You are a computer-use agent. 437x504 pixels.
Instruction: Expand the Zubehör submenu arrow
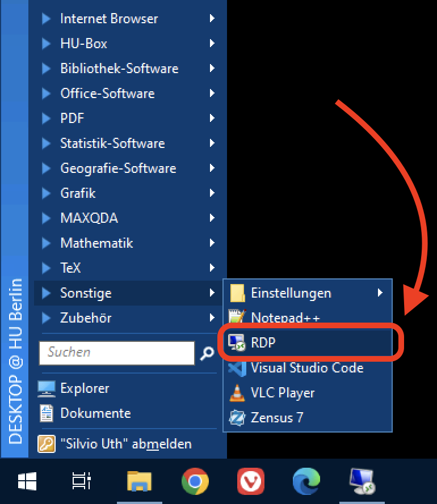click(x=212, y=318)
